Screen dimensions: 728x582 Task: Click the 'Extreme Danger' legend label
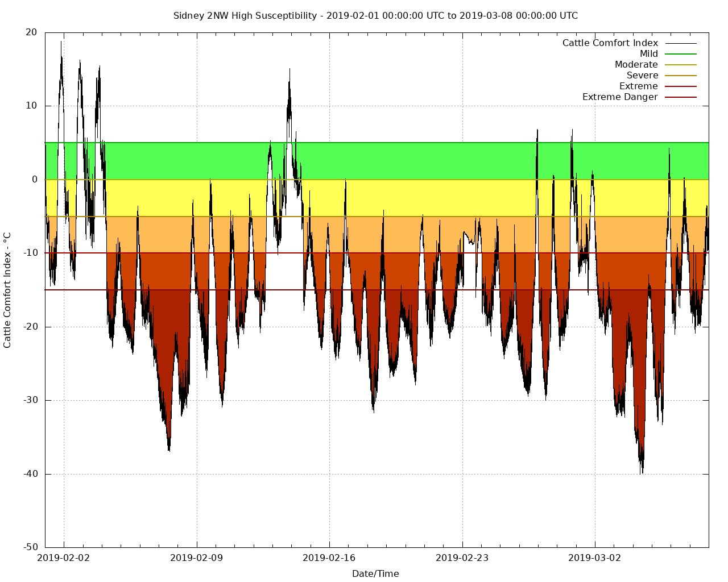[619, 97]
